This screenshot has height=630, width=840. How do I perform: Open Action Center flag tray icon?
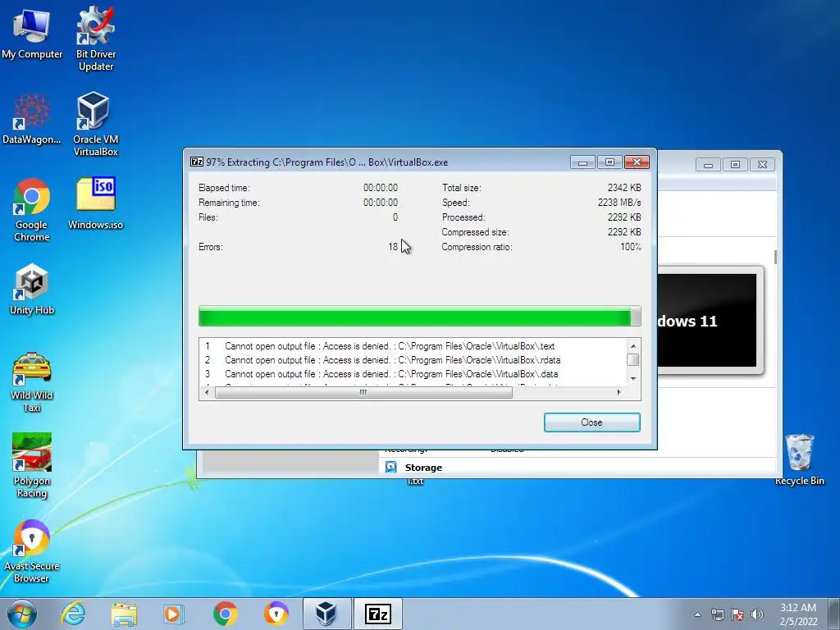737,614
